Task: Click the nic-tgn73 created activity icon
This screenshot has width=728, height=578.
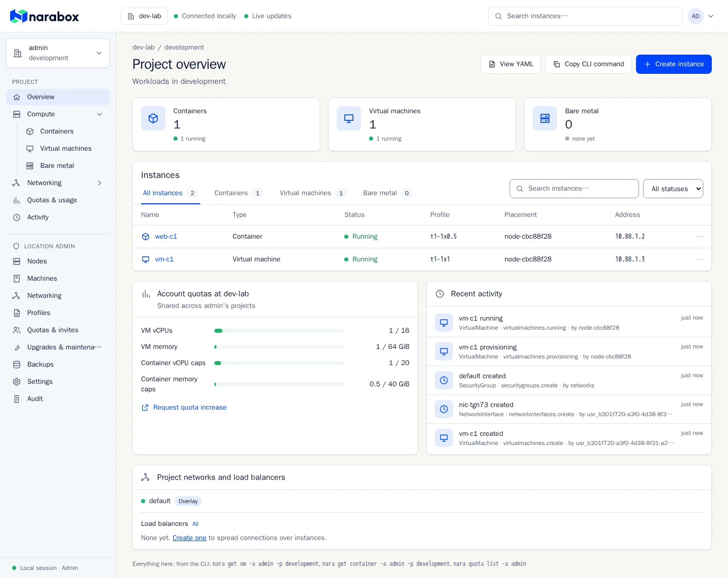Action: click(x=444, y=409)
